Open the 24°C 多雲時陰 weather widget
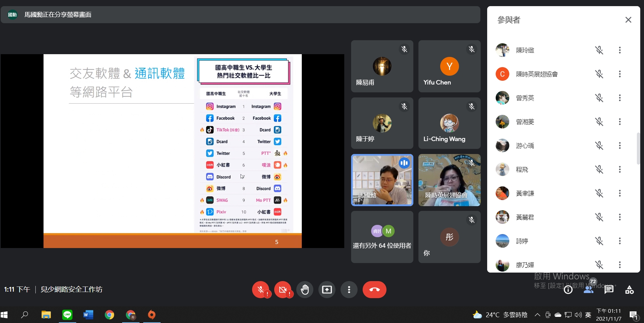Image resolution: width=644 pixels, height=323 pixels. [500, 315]
